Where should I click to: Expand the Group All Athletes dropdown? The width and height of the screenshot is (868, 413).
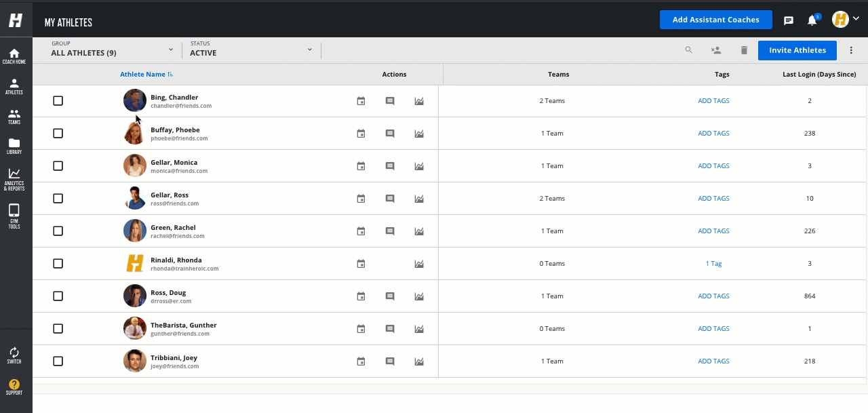tap(113, 49)
